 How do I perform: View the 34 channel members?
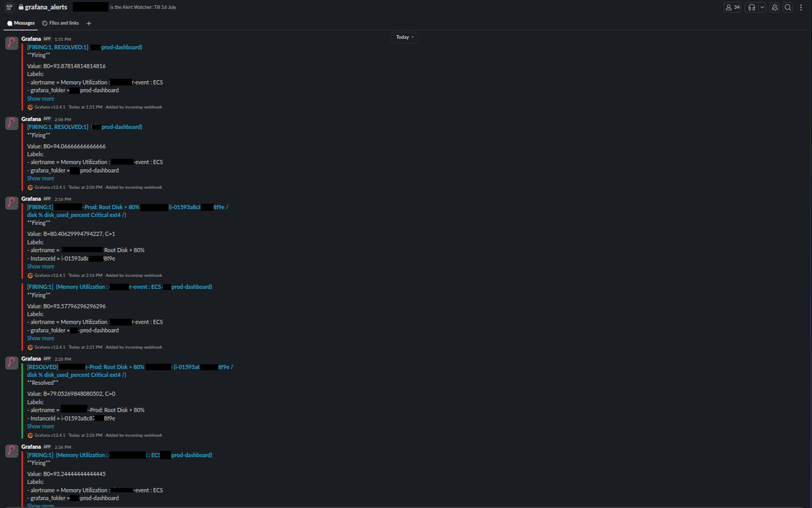732,7
